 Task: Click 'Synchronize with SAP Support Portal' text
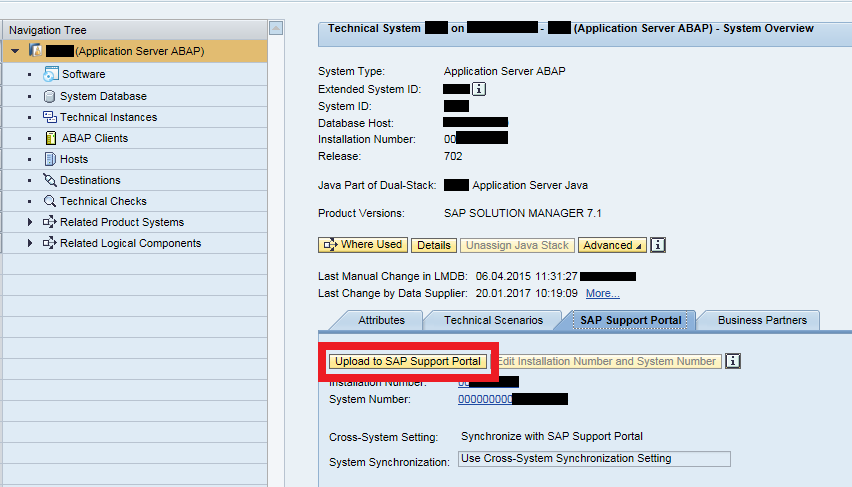pos(552,436)
